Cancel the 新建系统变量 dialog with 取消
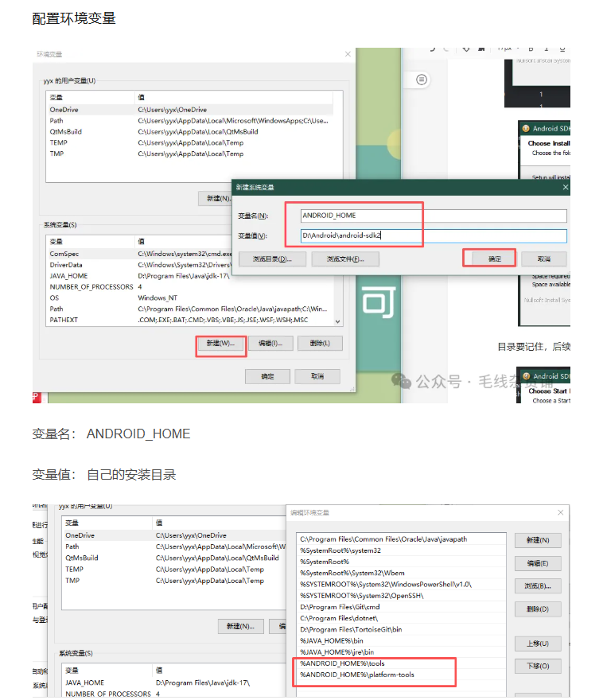This screenshot has height=700, width=603. (543, 259)
